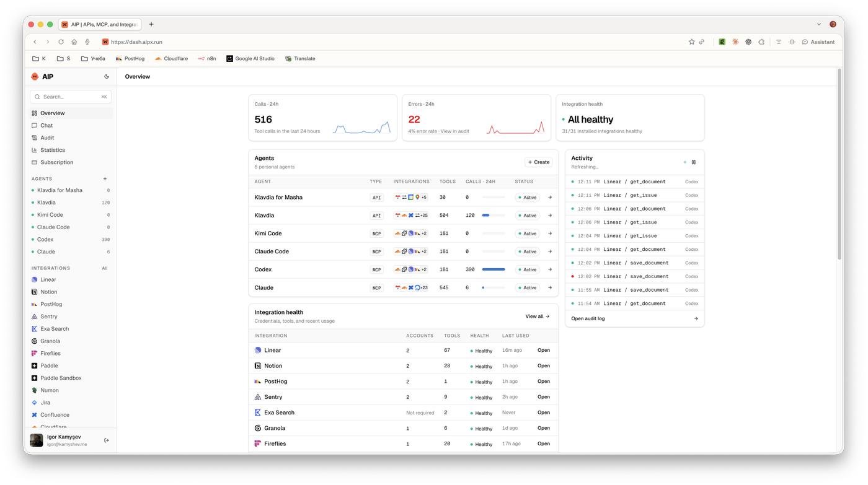Open the Assistant panel in the browser

coord(818,42)
